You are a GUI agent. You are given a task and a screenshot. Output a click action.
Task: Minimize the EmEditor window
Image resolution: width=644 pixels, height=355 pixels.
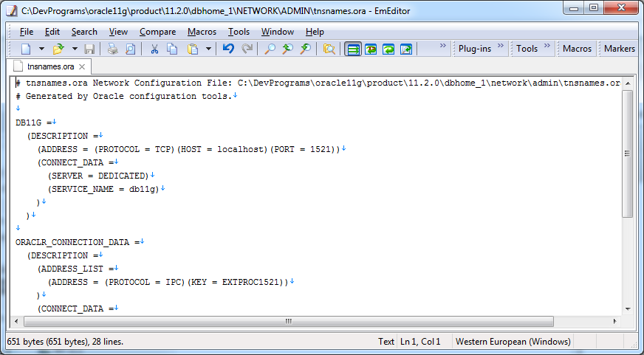click(574, 8)
